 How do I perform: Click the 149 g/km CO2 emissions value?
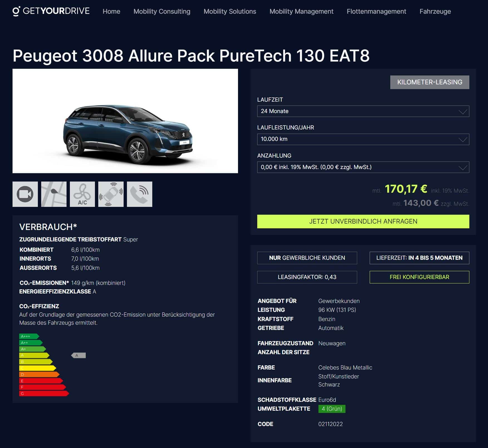98,283
